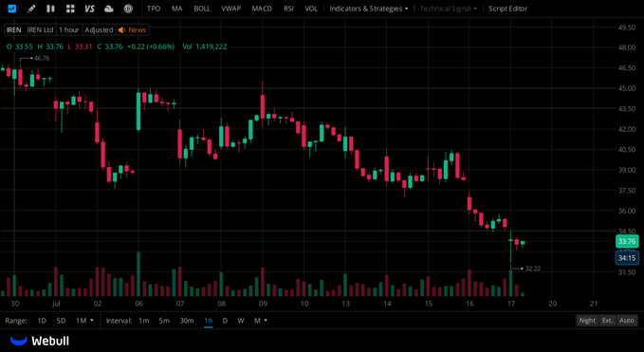Click the 09 date axis label

coord(263,304)
